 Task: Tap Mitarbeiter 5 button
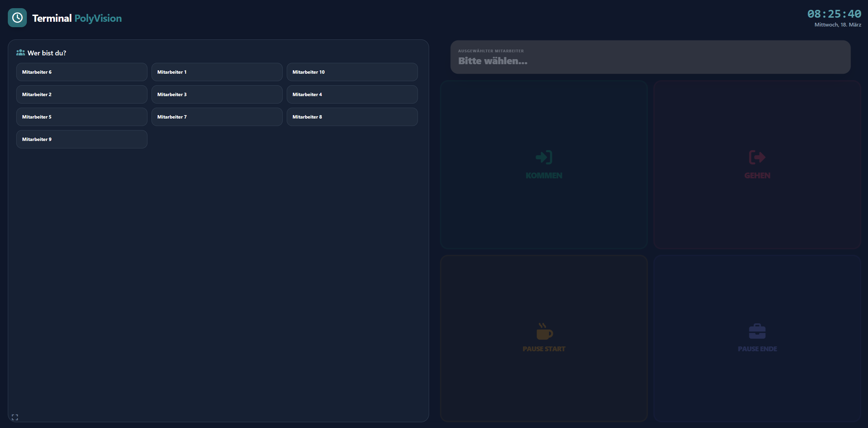coord(82,117)
